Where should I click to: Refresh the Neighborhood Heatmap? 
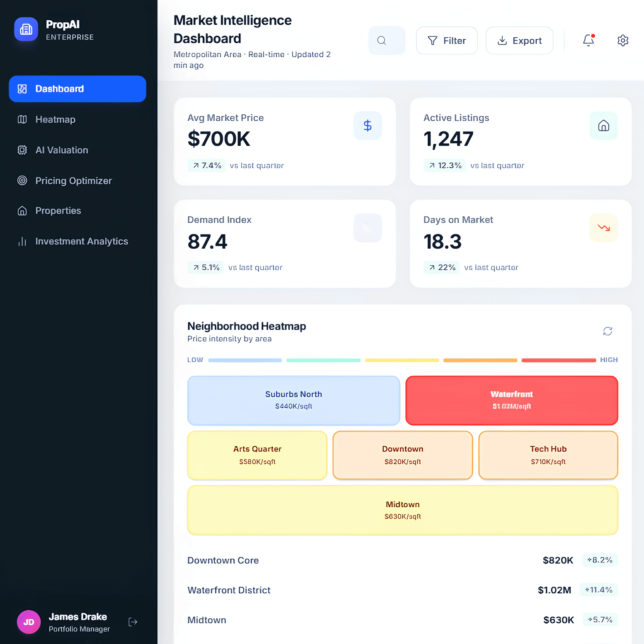607,331
